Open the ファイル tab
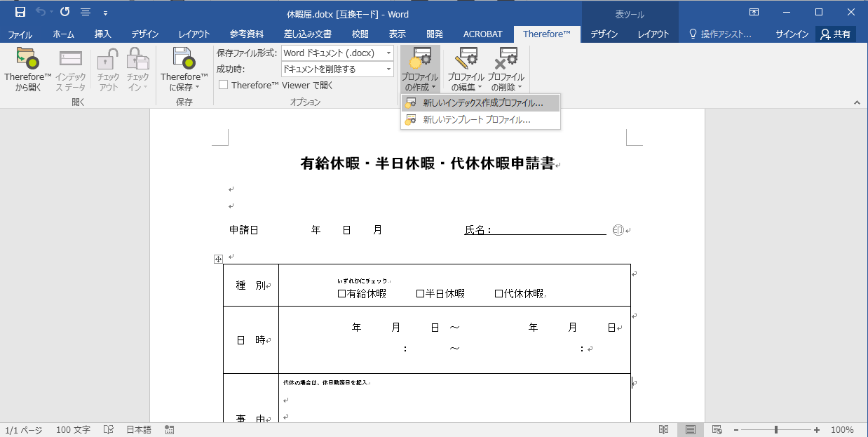Image resolution: width=868 pixels, height=437 pixels. click(20, 34)
